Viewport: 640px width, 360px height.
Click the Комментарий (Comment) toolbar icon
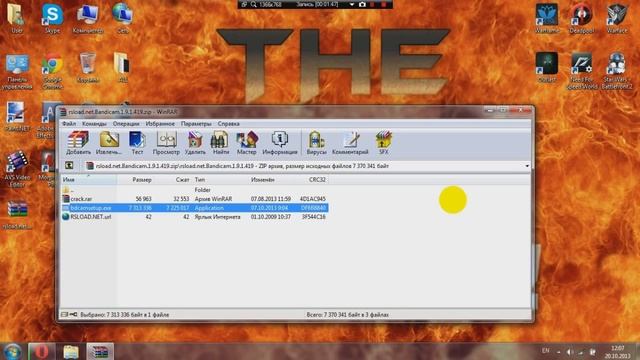(350, 143)
